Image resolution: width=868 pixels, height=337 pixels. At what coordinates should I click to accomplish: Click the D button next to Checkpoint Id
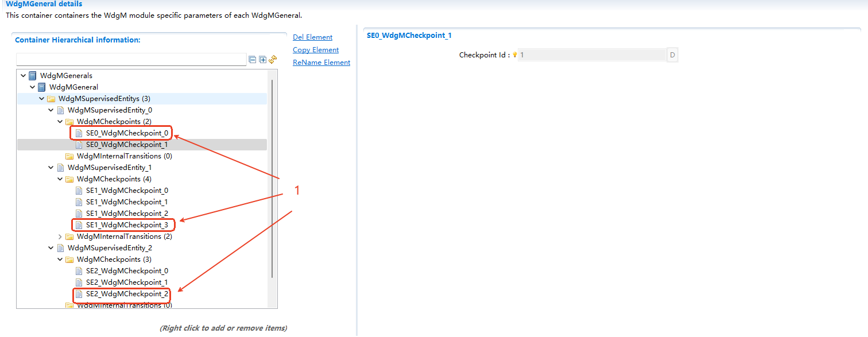[672, 54]
